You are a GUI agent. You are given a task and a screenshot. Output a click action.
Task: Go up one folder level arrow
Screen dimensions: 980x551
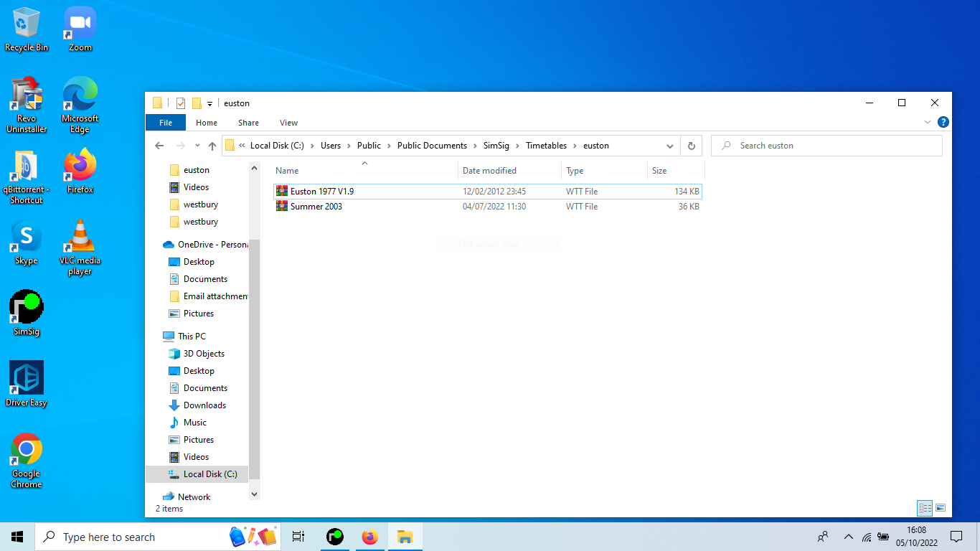[x=212, y=146]
